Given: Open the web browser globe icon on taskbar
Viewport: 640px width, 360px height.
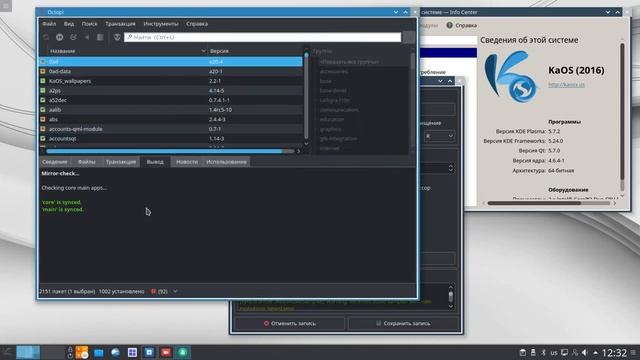Looking at the screenshot, I should tap(116, 352).
